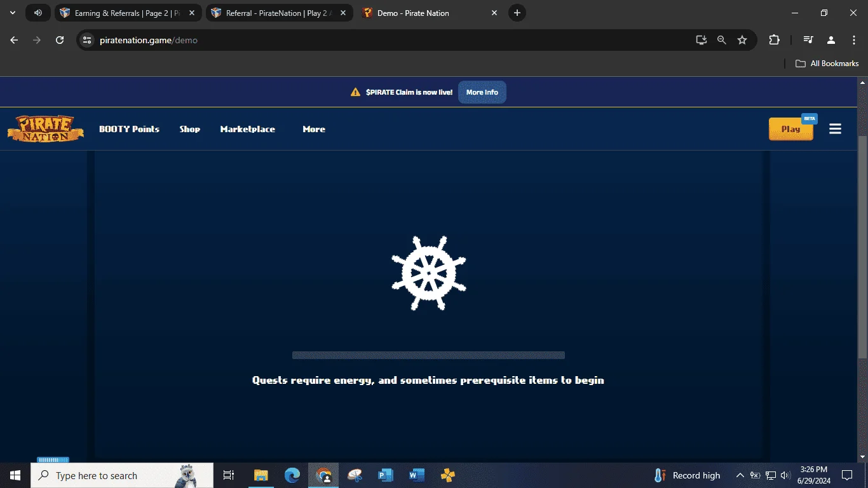The image size is (868, 488).
Task: Close the Earning & Referrals tab
Action: pyautogui.click(x=192, y=13)
